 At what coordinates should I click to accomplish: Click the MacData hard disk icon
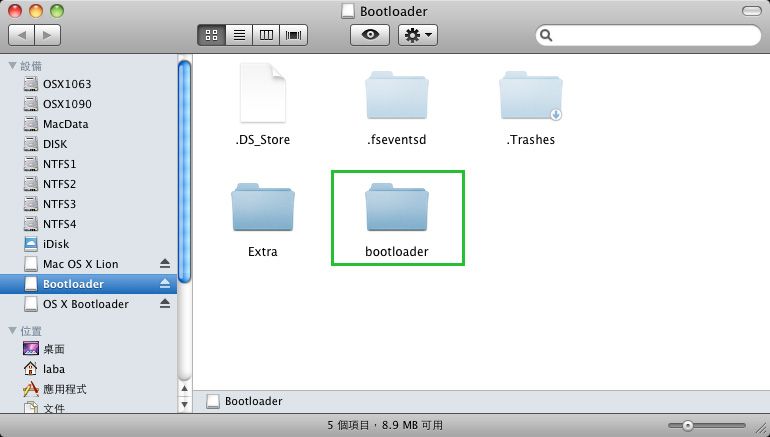31,124
